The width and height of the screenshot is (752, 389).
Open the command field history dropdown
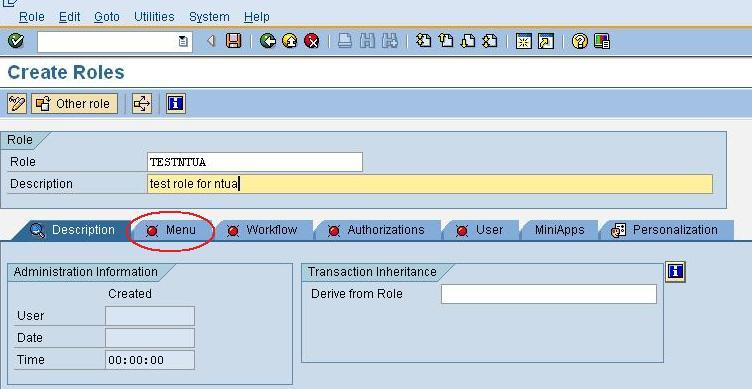(x=183, y=42)
